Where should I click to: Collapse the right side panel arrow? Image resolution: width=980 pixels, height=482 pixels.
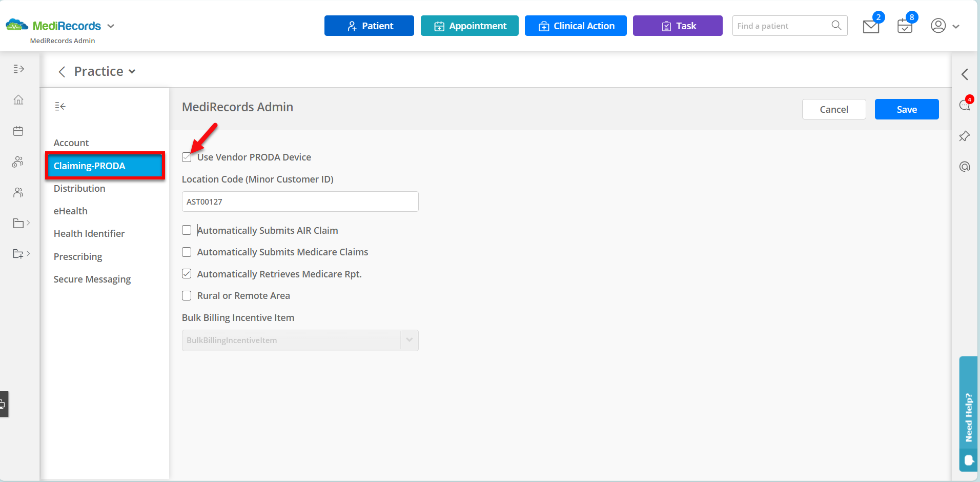(965, 74)
